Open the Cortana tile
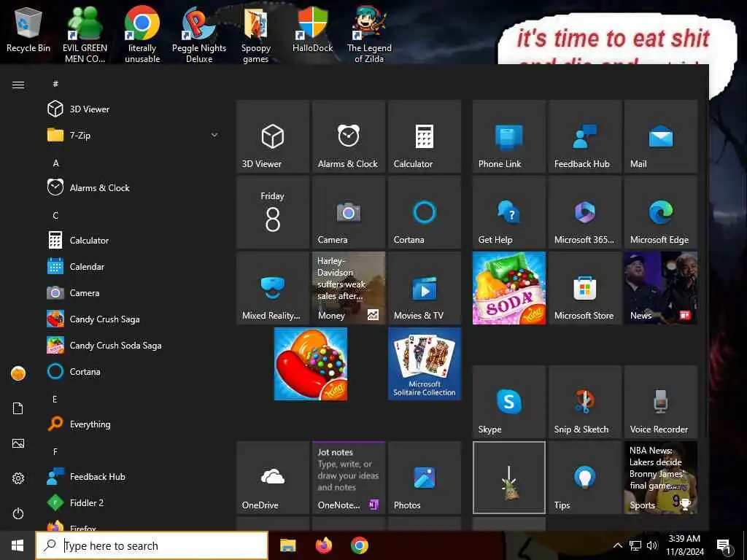The height and width of the screenshot is (560, 747). [425, 212]
